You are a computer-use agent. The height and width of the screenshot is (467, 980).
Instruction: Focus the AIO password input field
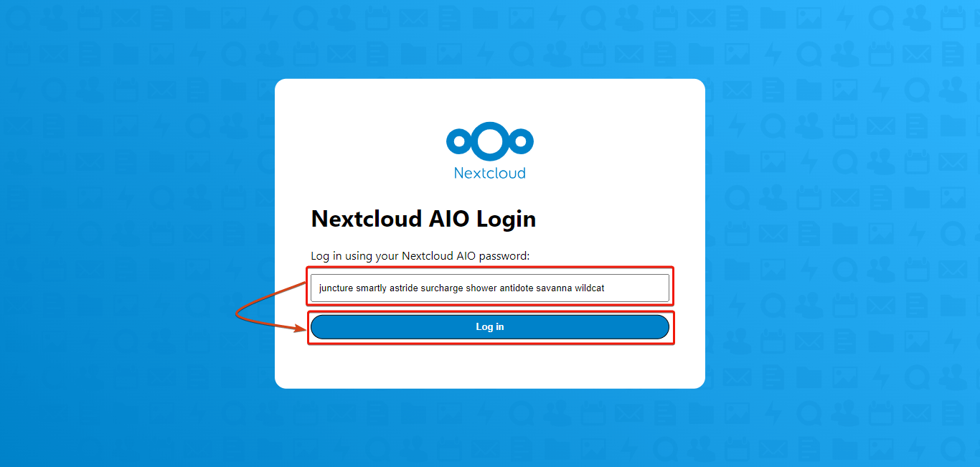pos(490,288)
